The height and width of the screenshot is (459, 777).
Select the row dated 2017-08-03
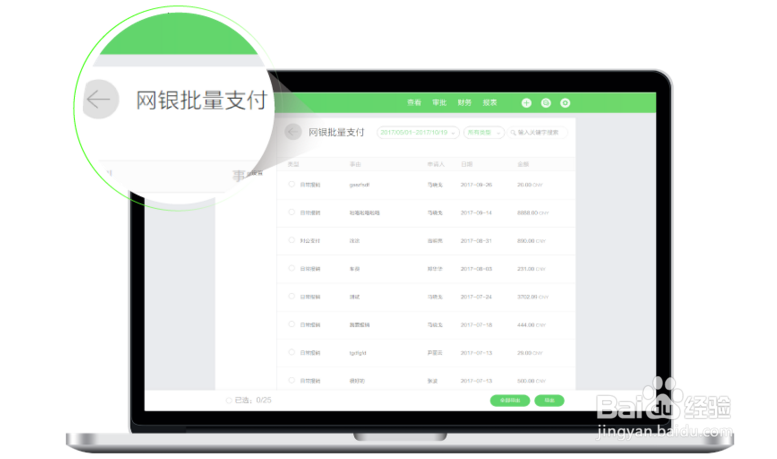[291, 268]
